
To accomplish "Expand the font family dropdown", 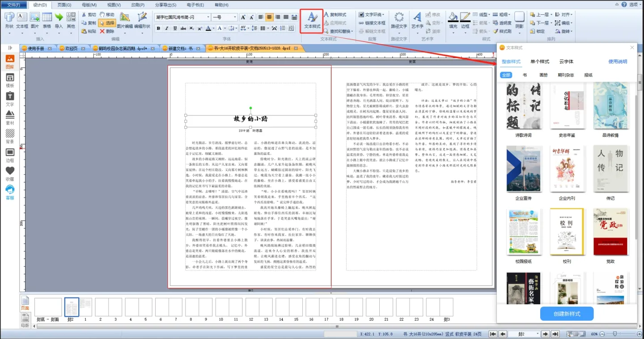I will click(208, 17).
